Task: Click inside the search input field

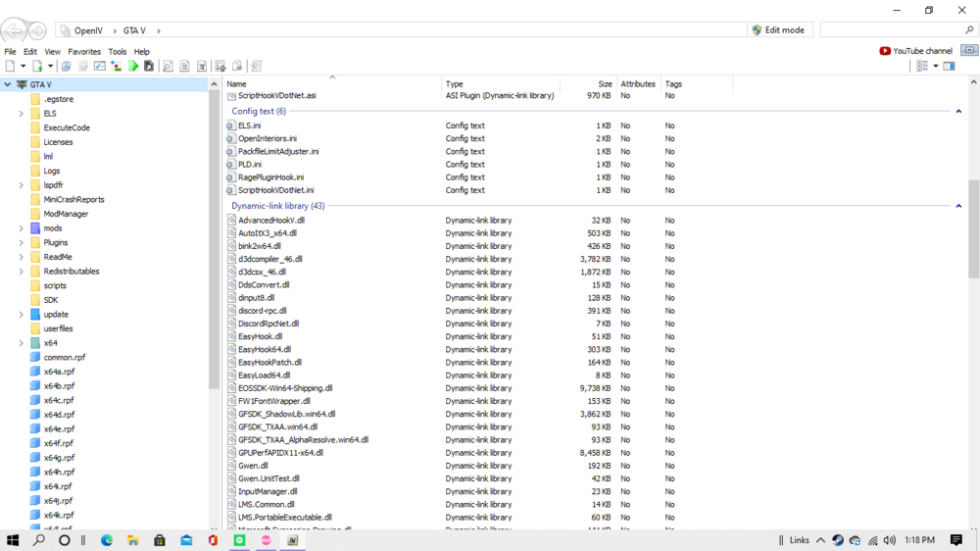Action: click(x=891, y=30)
